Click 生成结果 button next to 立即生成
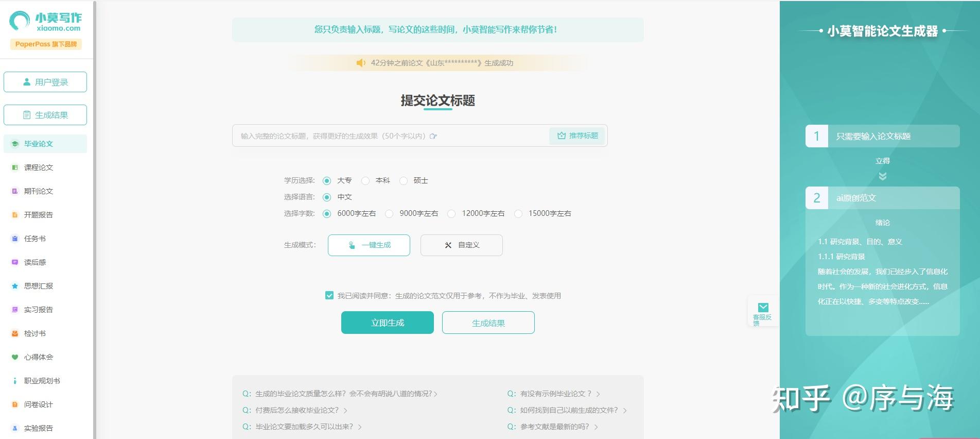Viewport: 980px width, 439px height. [488, 323]
